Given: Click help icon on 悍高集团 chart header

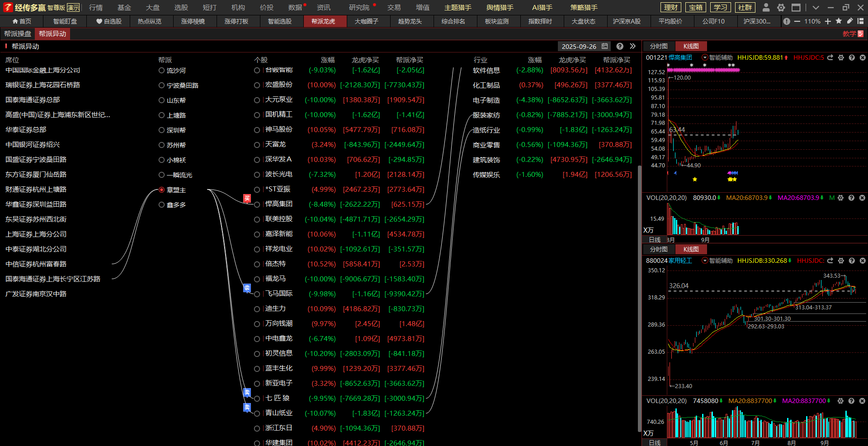Looking at the screenshot, I should pyautogui.click(x=852, y=57).
